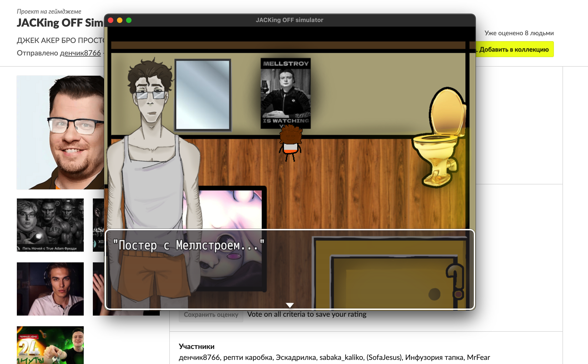This screenshot has height=364, width=588.
Task: Open the large smiling man screenshot
Action: click(61, 132)
